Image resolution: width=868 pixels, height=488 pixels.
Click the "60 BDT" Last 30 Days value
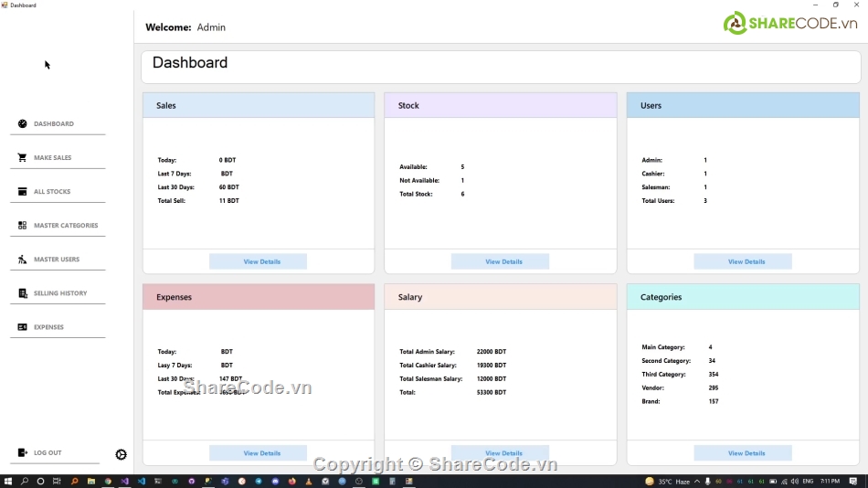click(229, 187)
